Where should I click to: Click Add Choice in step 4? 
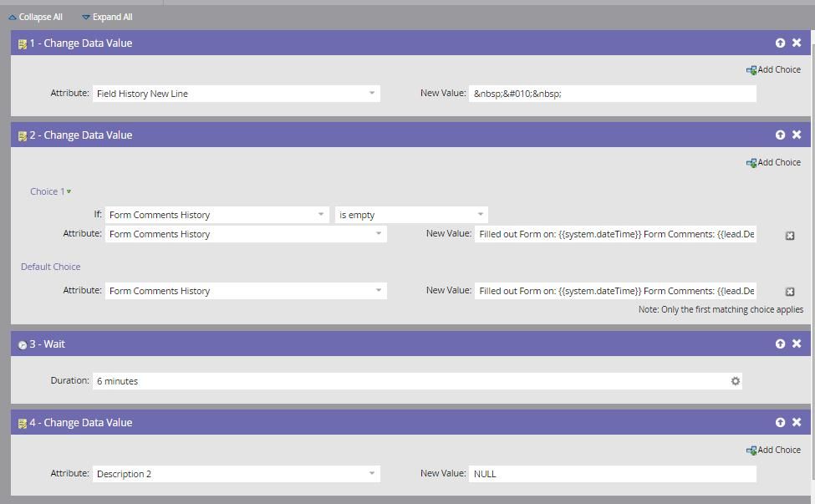tap(773, 451)
